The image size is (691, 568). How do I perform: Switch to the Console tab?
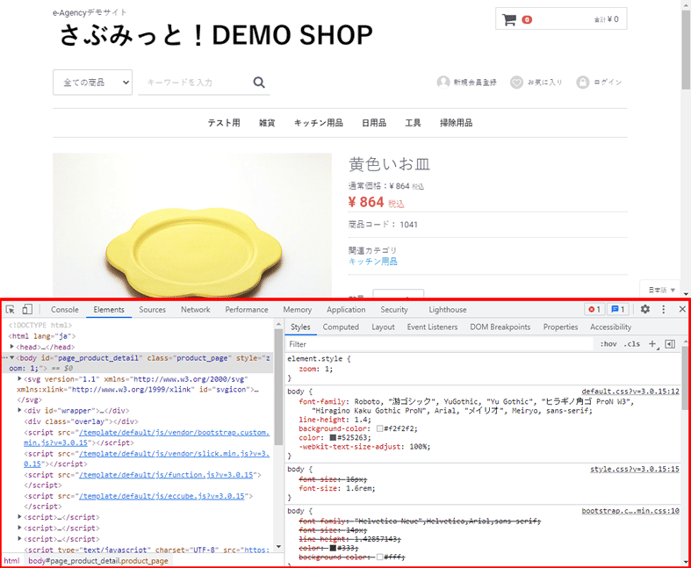pos(65,310)
